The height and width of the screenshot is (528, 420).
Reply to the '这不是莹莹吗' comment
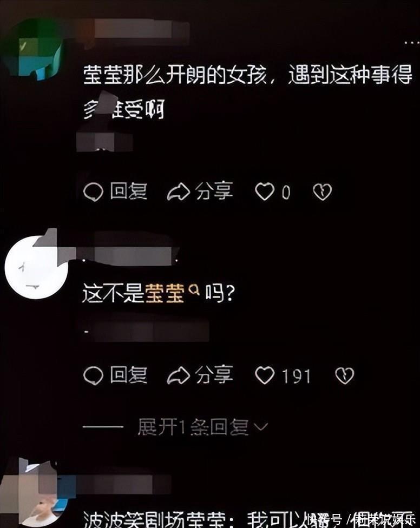pyautogui.click(x=115, y=375)
